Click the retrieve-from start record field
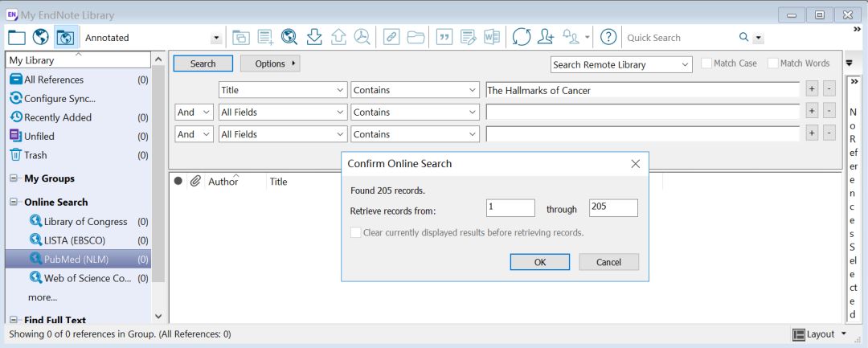 (510, 208)
